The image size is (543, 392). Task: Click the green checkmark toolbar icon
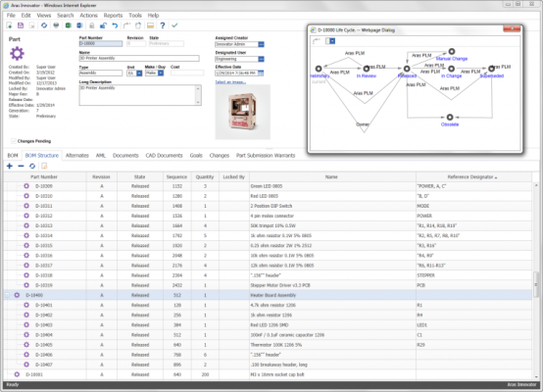174,25
